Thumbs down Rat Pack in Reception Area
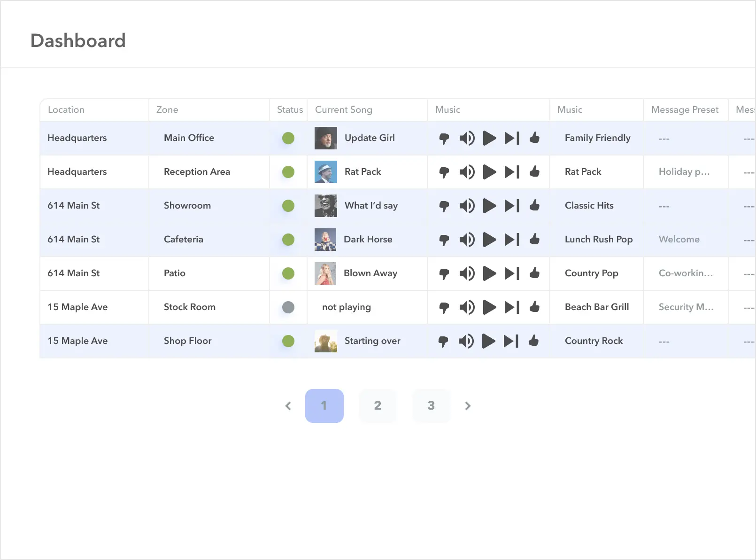 [x=443, y=172]
